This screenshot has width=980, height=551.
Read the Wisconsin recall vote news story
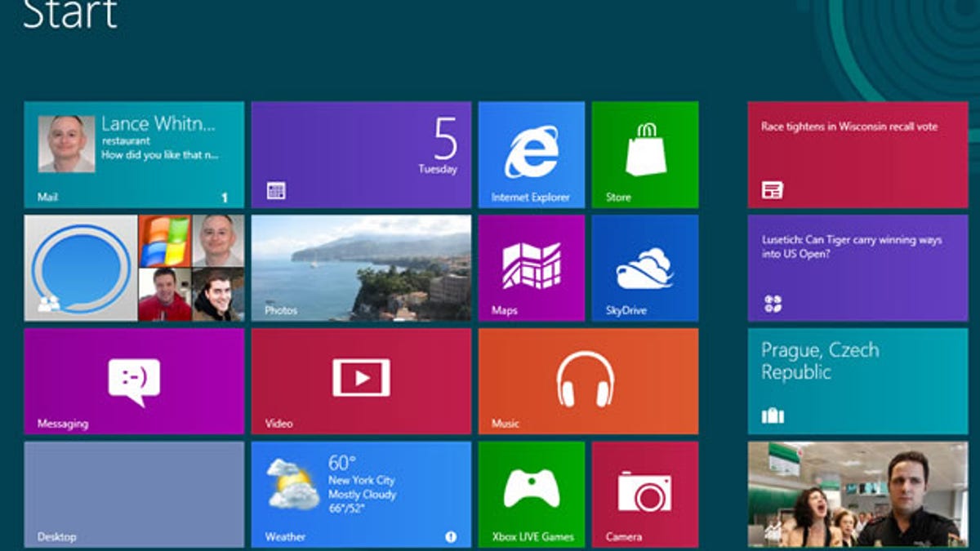[x=857, y=154]
